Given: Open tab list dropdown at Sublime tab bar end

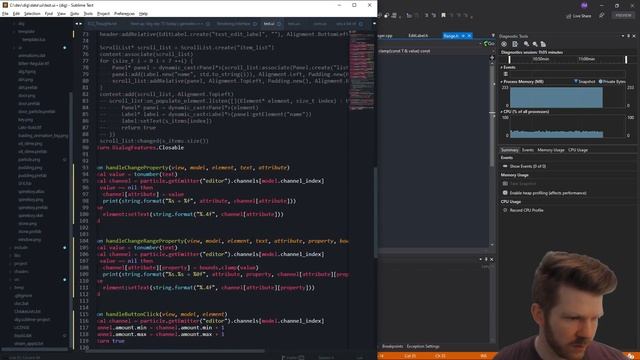Looking at the screenshot, I should click(x=374, y=24).
